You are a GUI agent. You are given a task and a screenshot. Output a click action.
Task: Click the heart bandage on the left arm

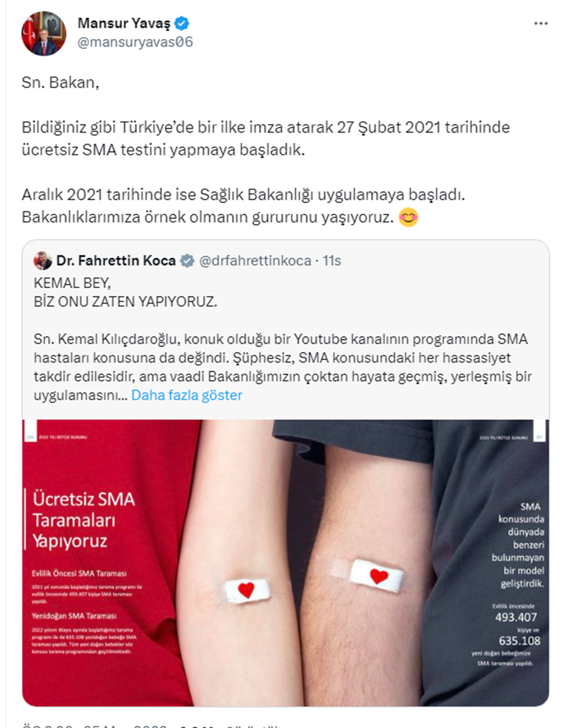pos(247,590)
